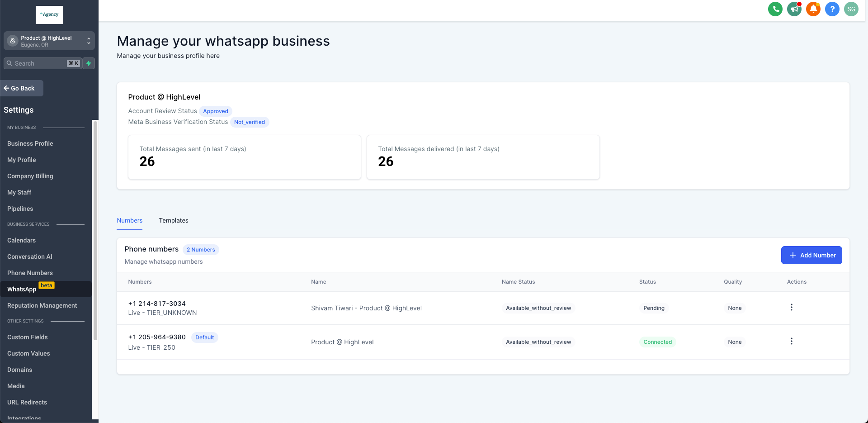Click Total Messages delivered card
The width and height of the screenshot is (868, 423).
(483, 157)
